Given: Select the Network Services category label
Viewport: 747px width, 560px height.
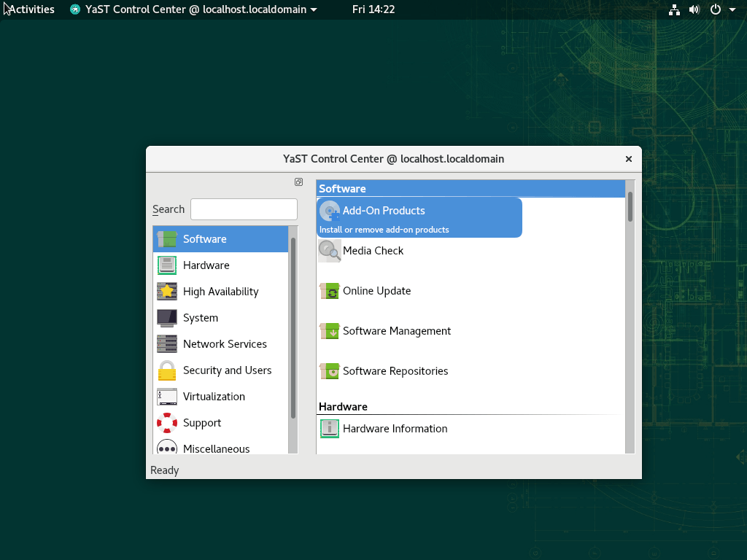Looking at the screenshot, I should pyautogui.click(x=225, y=344).
